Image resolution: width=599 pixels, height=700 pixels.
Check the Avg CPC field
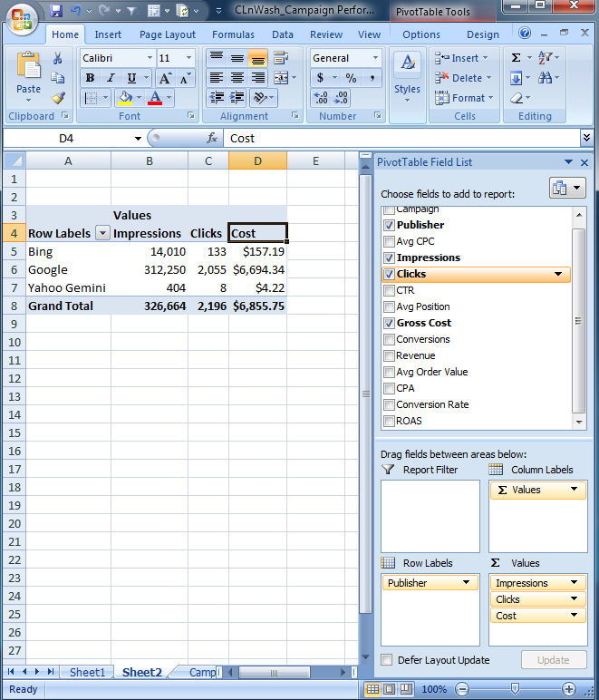tap(389, 241)
